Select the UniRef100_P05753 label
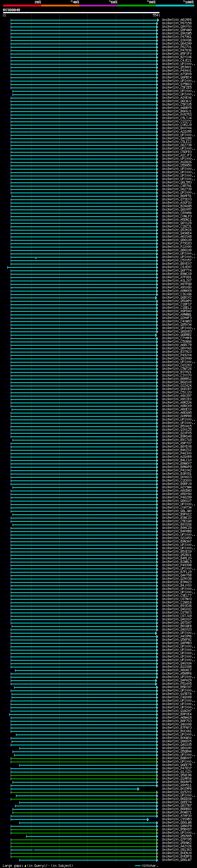Screen dimensions: 197x868 (x=177, y=115)
